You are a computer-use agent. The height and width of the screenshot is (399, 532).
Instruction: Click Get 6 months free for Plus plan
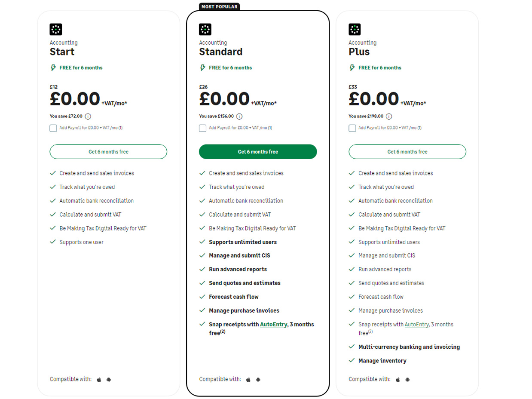coord(407,152)
